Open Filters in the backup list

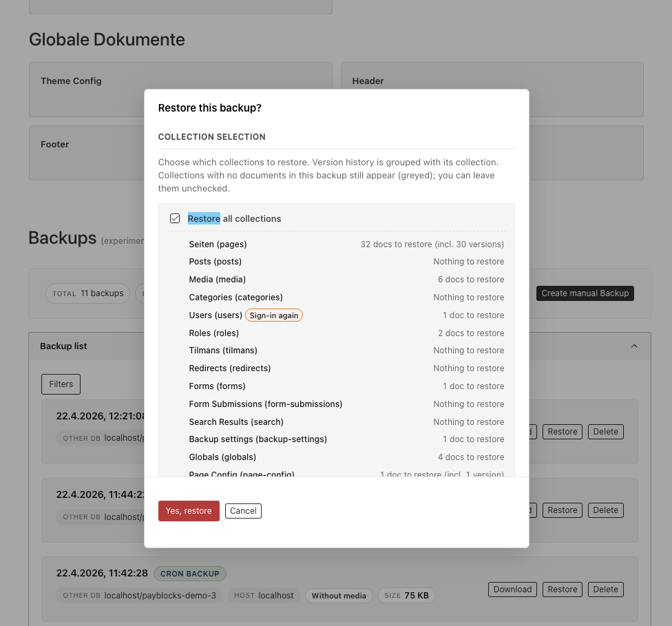[61, 384]
